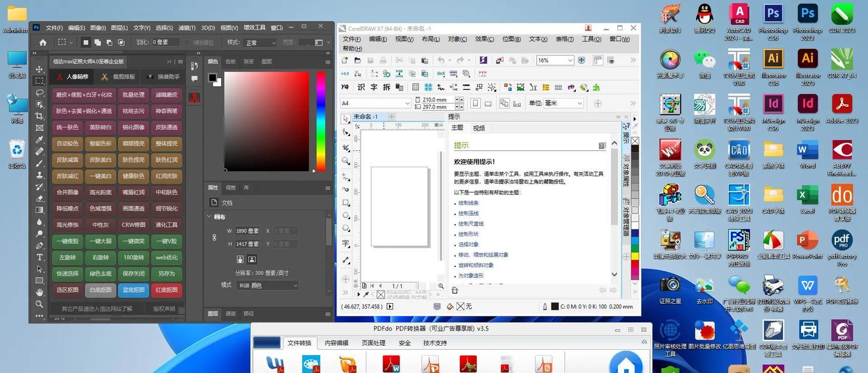Select the Text tool in CorelDRAW's toolbox
Viewport: 868px width, 373px height.
346,244
